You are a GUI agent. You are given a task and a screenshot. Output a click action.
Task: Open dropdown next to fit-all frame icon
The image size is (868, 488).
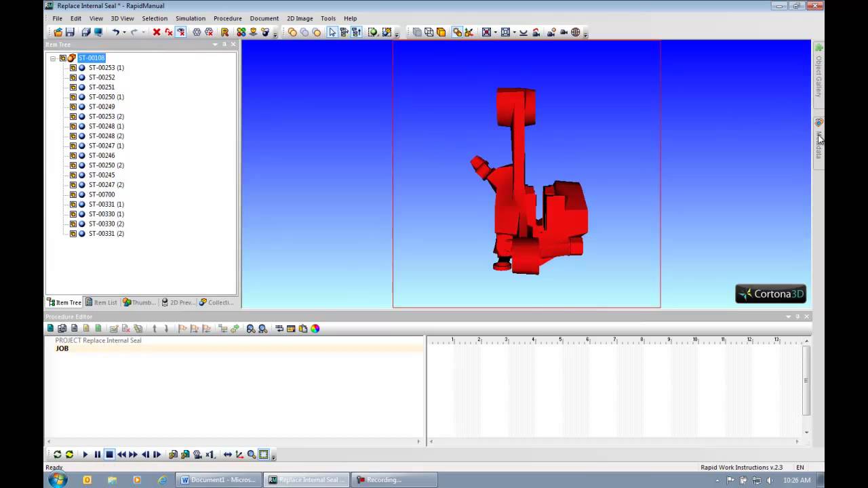coord(514,32)
